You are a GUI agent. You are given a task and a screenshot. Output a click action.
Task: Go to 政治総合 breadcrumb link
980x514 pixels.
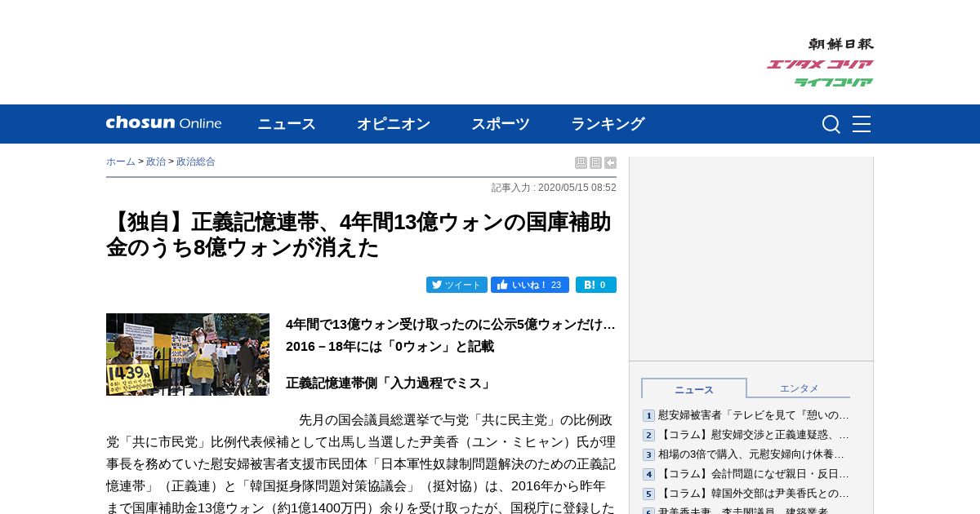196,162
